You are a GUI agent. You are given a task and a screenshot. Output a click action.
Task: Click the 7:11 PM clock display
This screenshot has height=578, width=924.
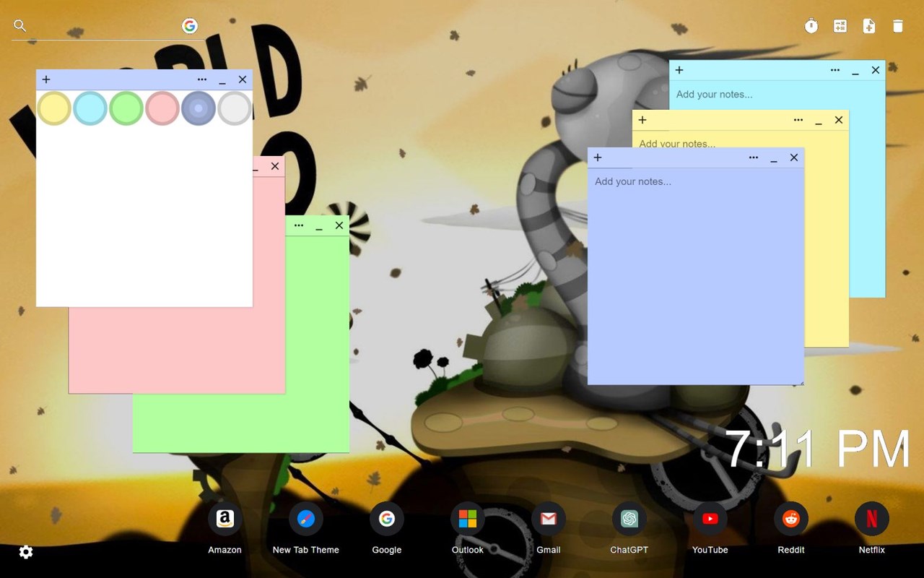click(817, 449)
